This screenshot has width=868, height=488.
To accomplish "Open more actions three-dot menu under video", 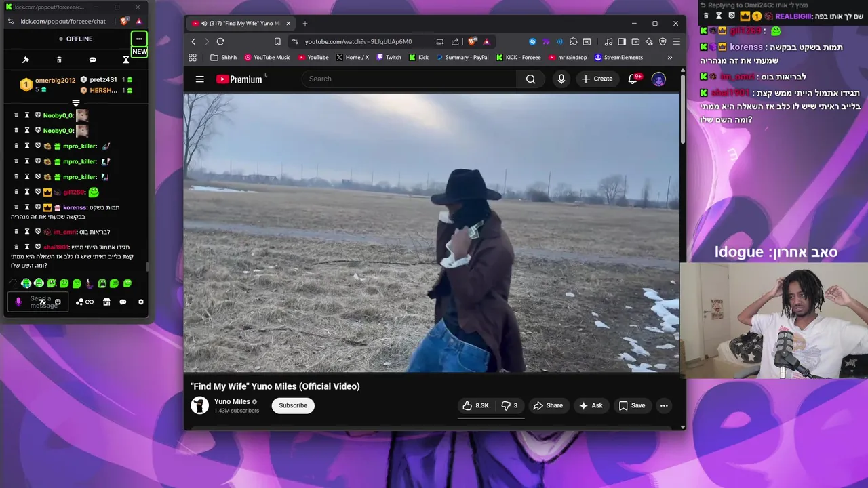I will [664, 405].
